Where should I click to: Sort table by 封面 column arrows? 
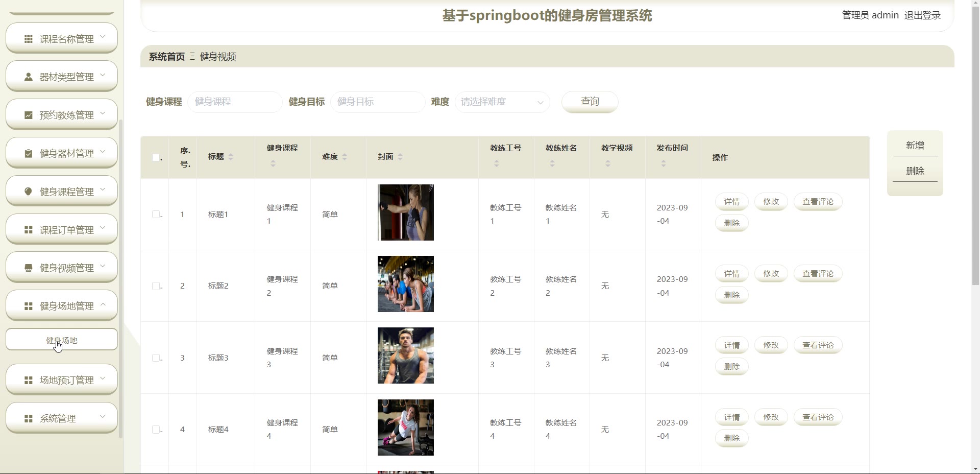pos(400,157)
